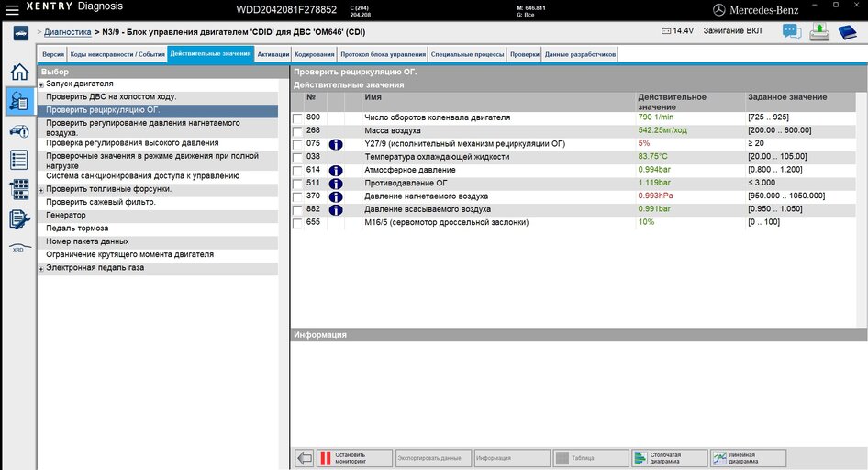Tick checkbox for row 655 M16/5
868x470 pixels.
click(298, 223)
